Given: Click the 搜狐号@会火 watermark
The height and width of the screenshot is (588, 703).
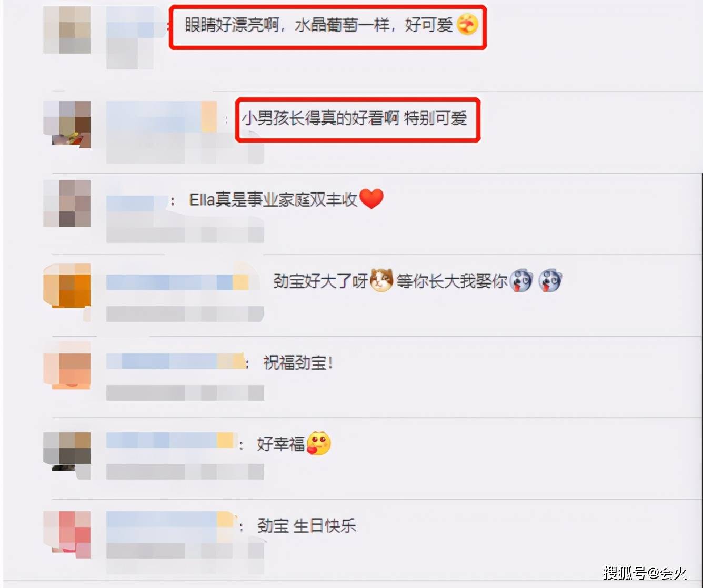Looking at the screenshot, I should (645, 573).
